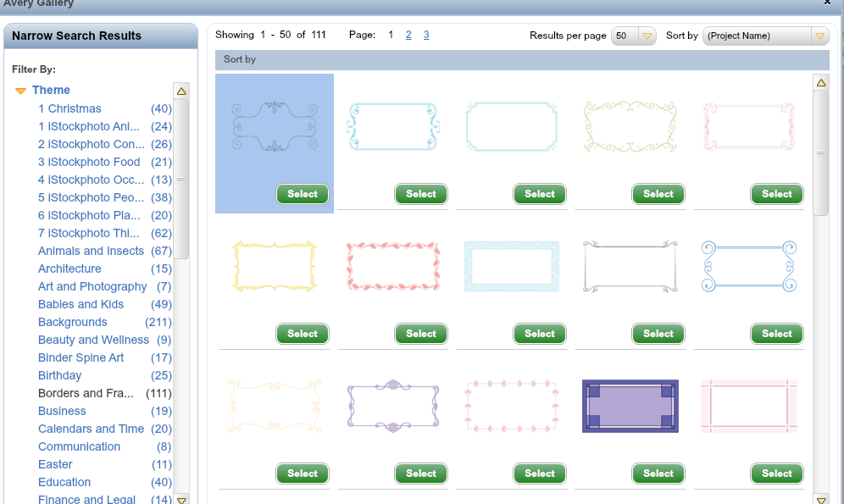Click the pink flower dotted frame thumbnail
Screen dimensions: 844x504
click(x=512, y=406)
